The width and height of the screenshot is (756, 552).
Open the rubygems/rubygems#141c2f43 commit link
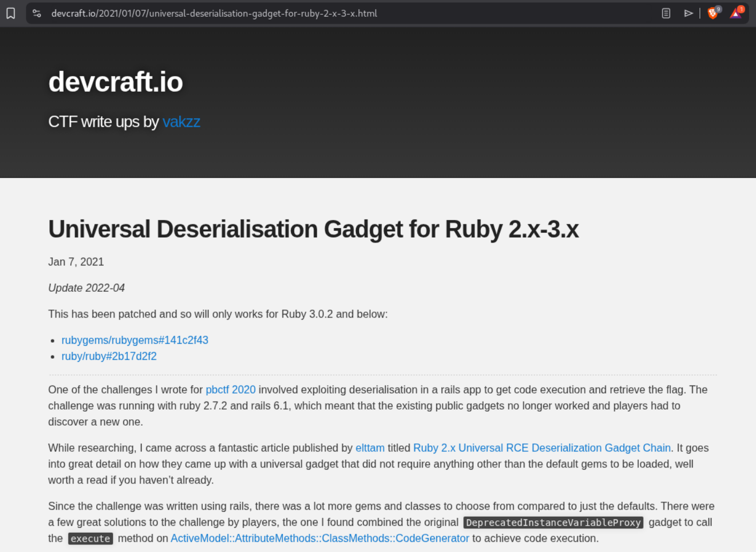coord(135,340)
